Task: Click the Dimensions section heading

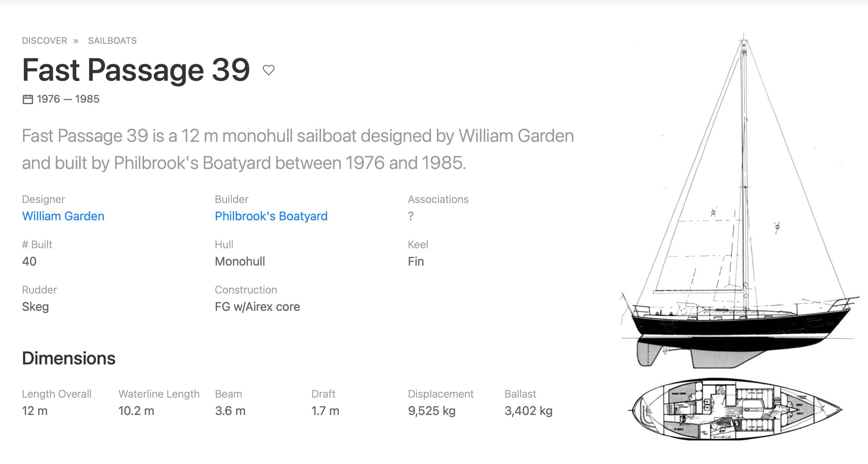Action: 69,358
